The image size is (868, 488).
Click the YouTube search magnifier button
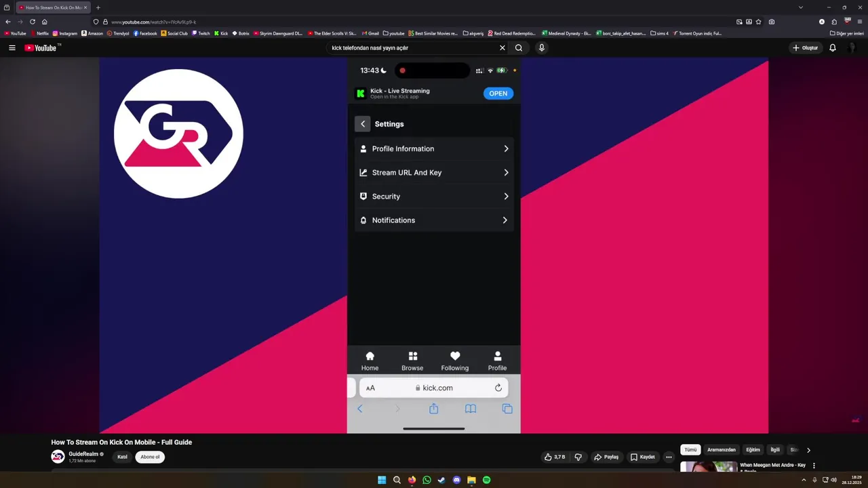click(x=519, y=47)
